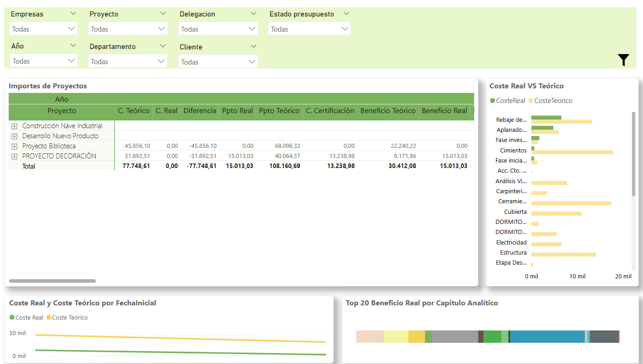Open the Proyecto slicer dropdown
Viewport: 643px width, 364px height.
tap(128, 29)
